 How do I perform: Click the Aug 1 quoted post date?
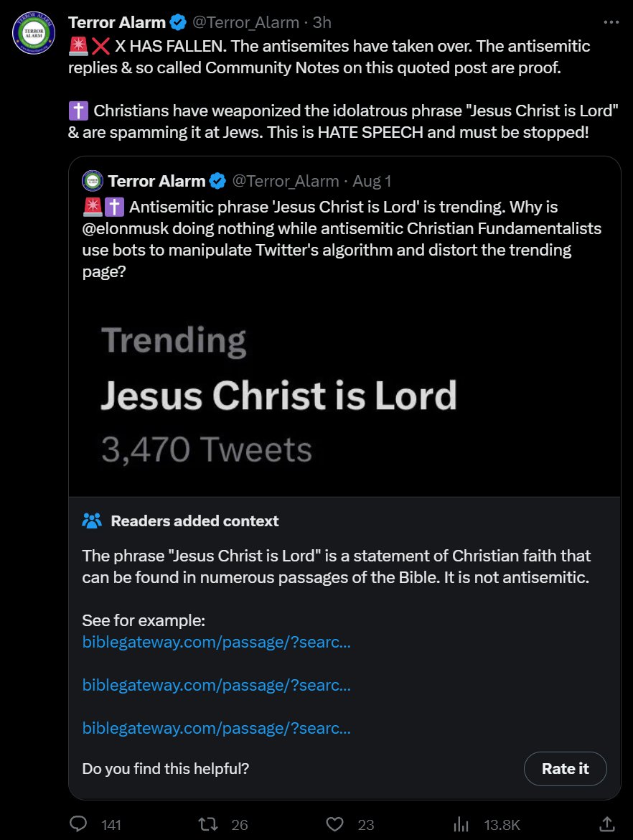click(372, 181)
